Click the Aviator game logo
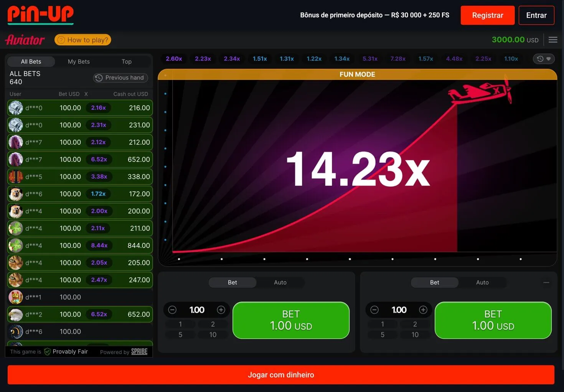The height and width of the screenshot is (392, 564). pyautogui.click(x=25, y=40)
